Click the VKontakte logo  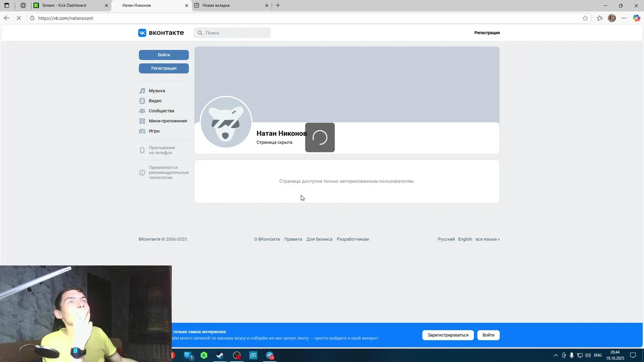[x=161, y=33]
